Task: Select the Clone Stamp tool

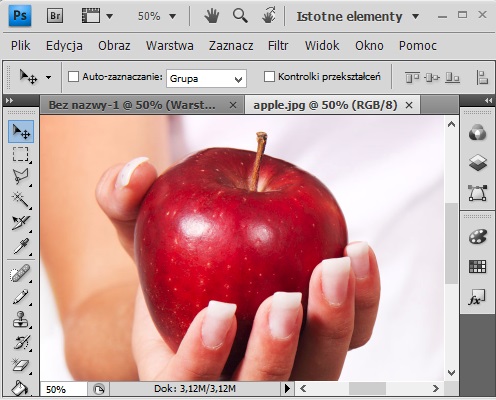Action: (x=21, y=319)
